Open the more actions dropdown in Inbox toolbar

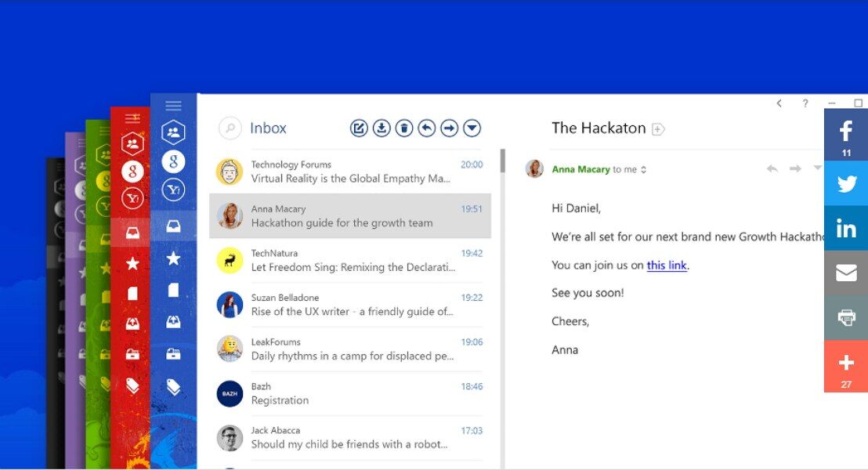[x=472, y=128]
